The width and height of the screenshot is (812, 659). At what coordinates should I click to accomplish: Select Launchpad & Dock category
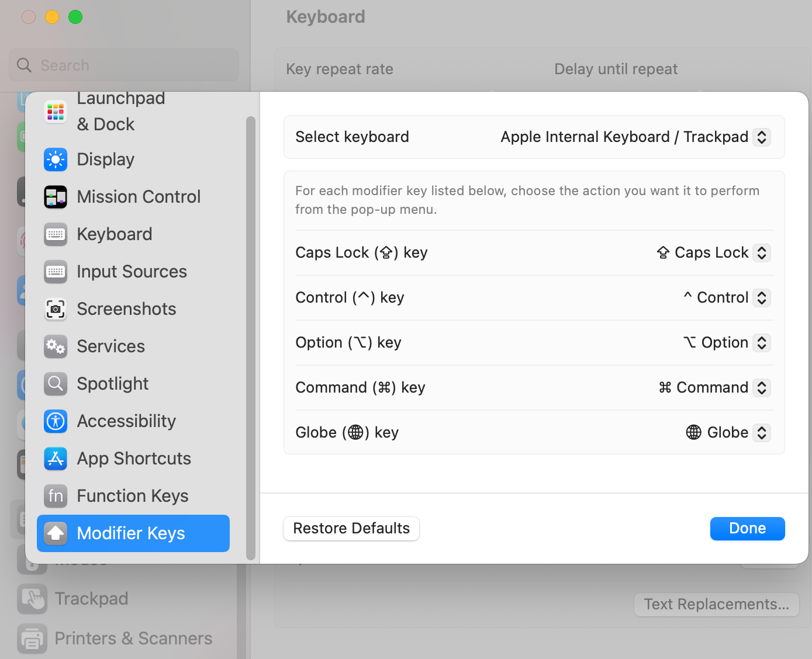pyautogui.click(x=121, y=111)
